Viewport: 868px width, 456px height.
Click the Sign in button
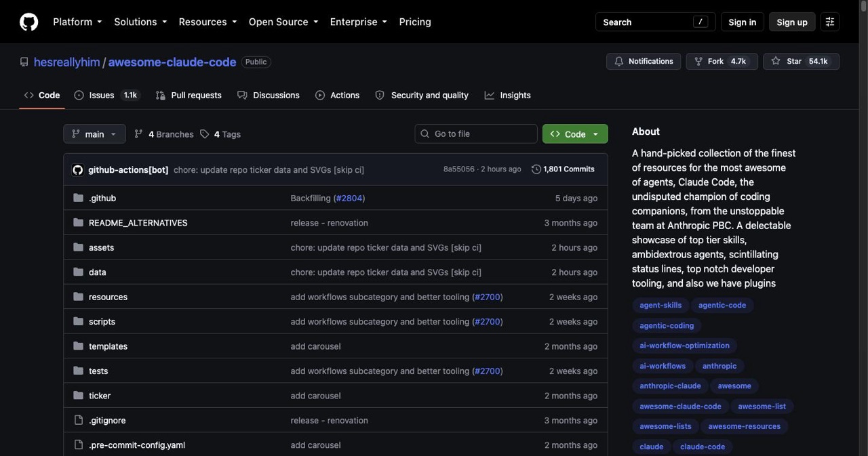[x=742, y=22]
